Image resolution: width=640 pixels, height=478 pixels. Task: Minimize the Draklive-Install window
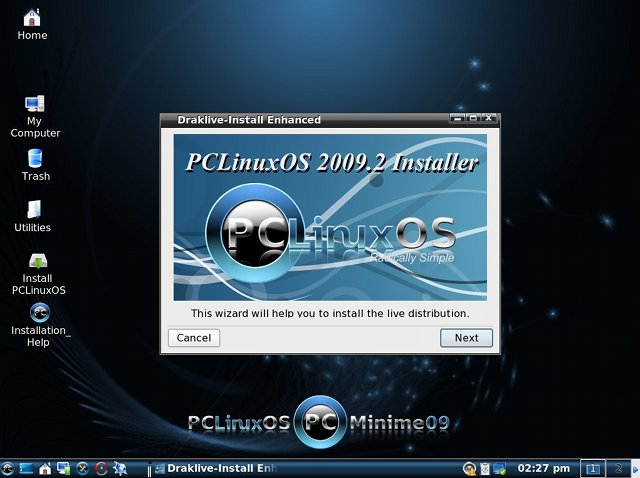coord(458,118)
